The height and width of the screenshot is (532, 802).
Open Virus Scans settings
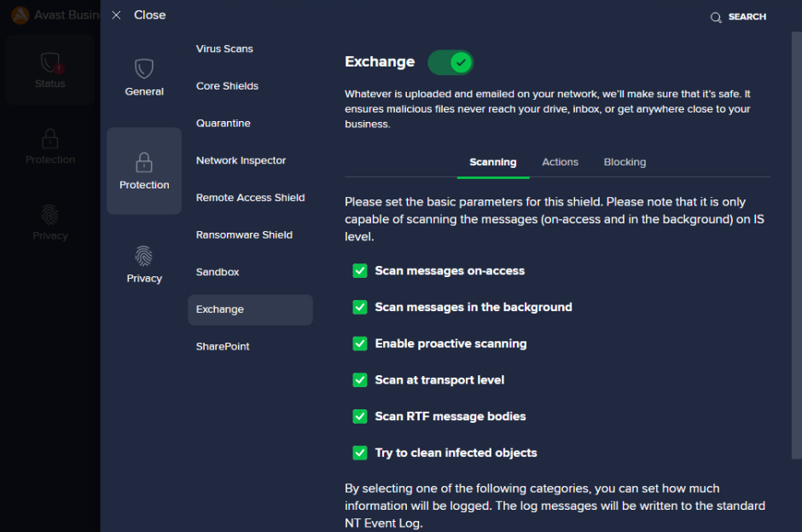[x=224, y=49]
